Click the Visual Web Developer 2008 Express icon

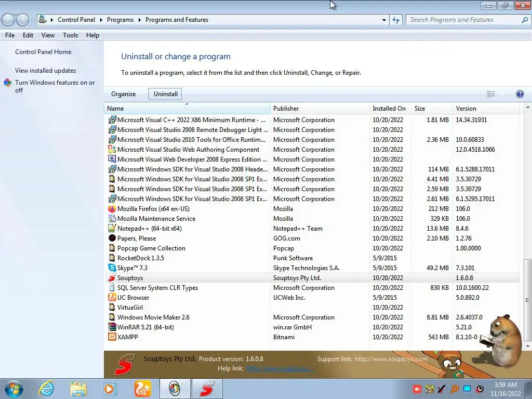point(112,159)
